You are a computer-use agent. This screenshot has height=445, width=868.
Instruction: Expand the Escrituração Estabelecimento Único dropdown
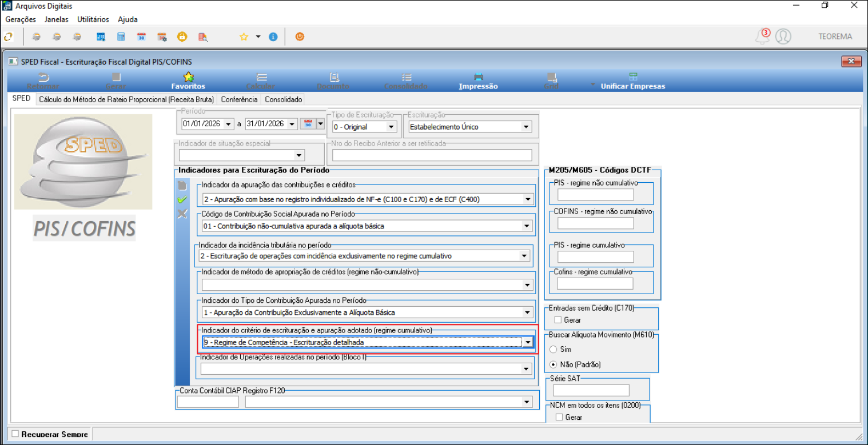point(526,127)
